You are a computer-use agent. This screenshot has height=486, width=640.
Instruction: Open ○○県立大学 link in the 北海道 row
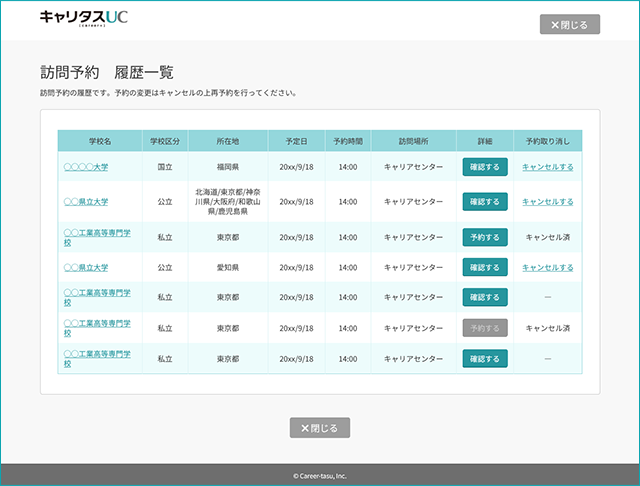(x=86, y=202)
